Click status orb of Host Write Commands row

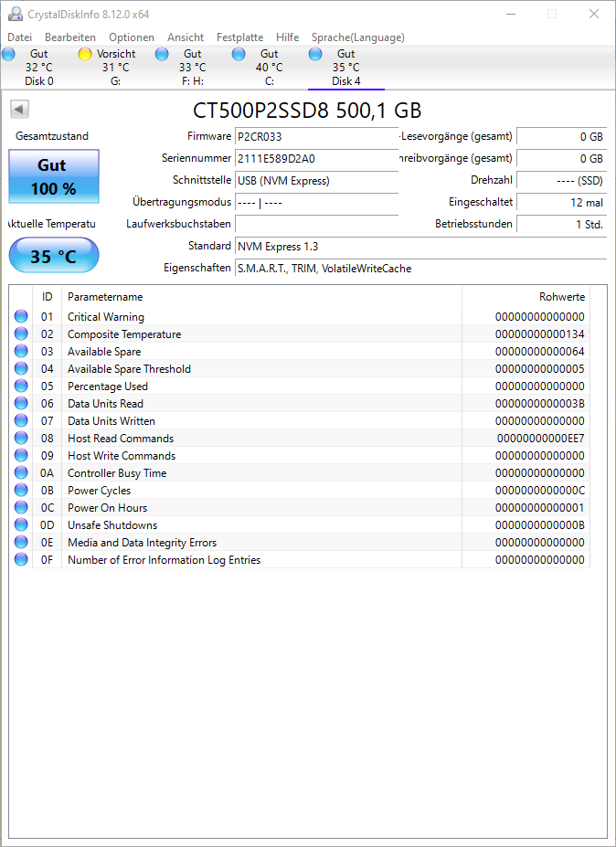[x=21, y=455]
